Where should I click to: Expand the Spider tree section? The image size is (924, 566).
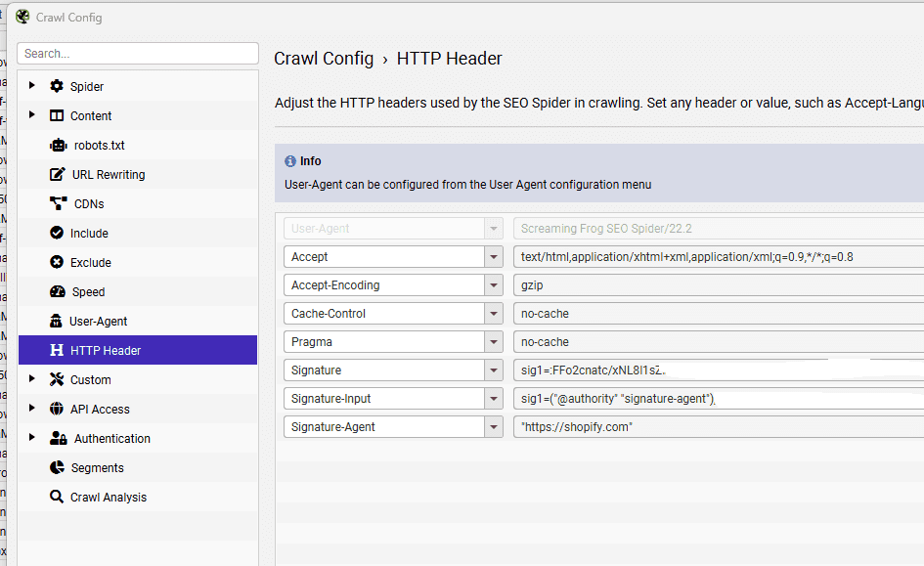point(32,86)
